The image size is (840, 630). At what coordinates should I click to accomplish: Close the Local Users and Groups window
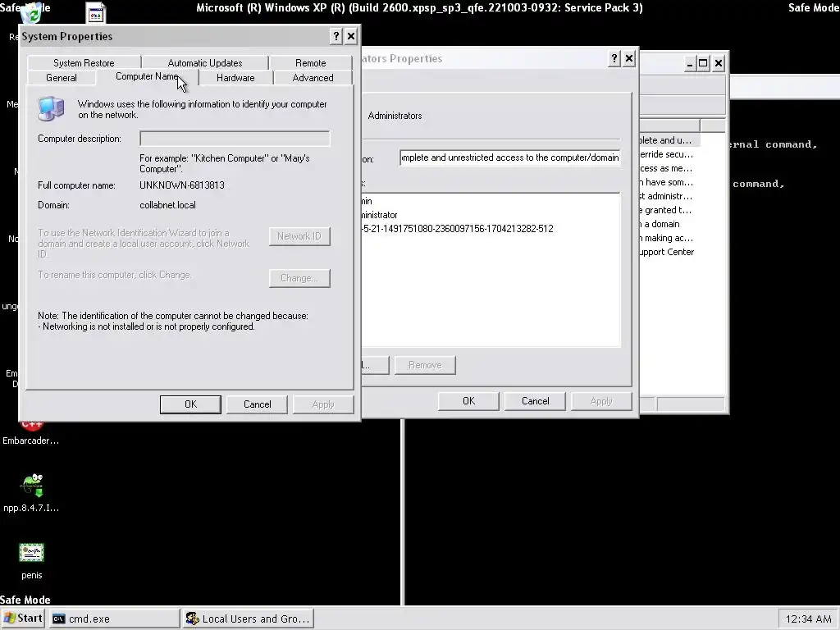719,64
